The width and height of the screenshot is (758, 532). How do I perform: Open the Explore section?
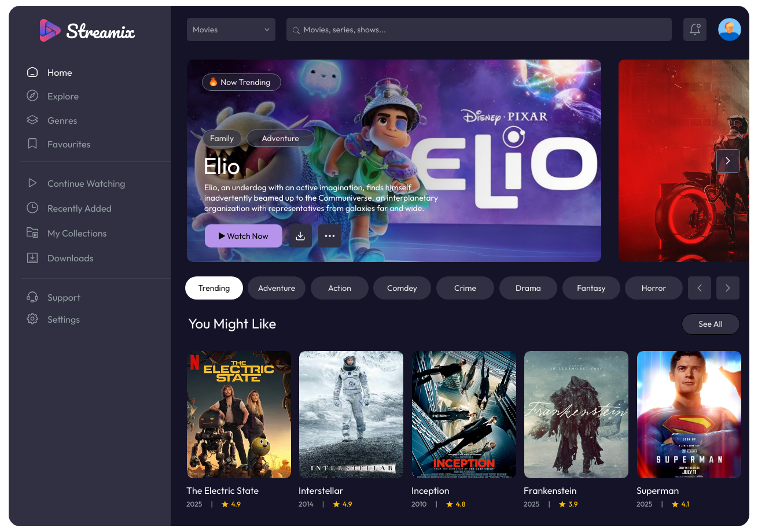tap(32, 96)
